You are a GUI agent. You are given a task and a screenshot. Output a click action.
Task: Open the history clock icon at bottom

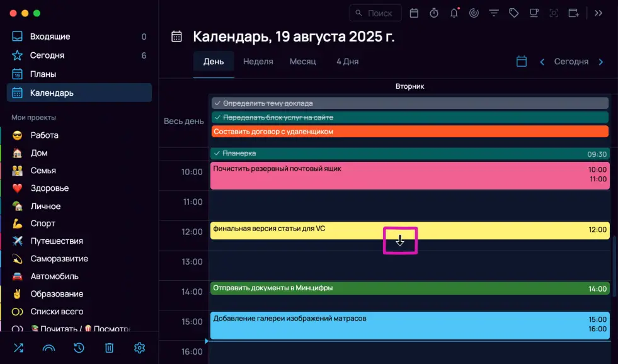coord(79,348)
